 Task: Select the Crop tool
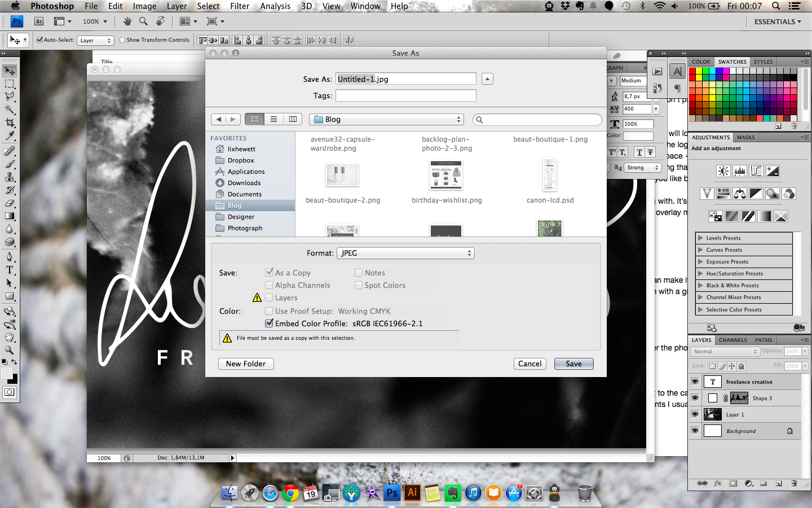10,123
